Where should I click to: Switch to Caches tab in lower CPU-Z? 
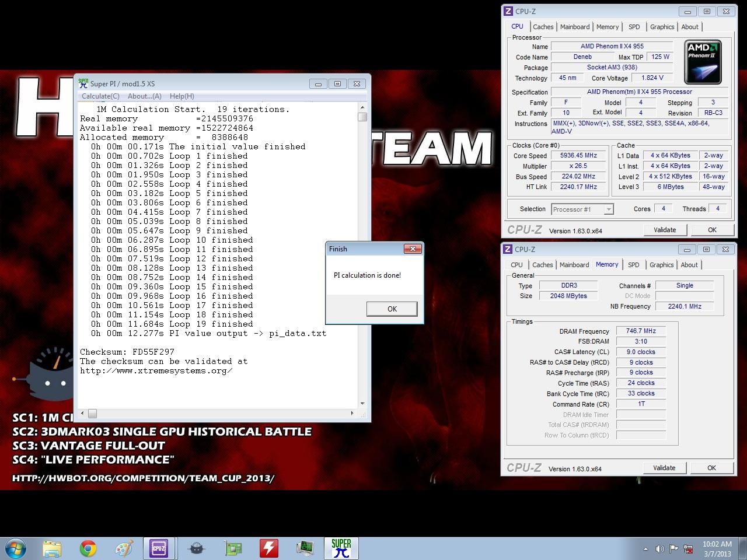[543, 265]
